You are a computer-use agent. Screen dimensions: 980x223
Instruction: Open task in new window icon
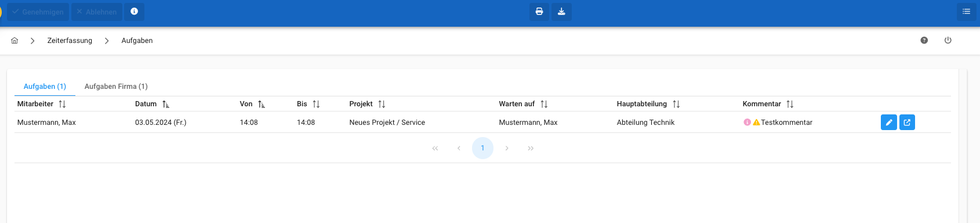(907, 123)
